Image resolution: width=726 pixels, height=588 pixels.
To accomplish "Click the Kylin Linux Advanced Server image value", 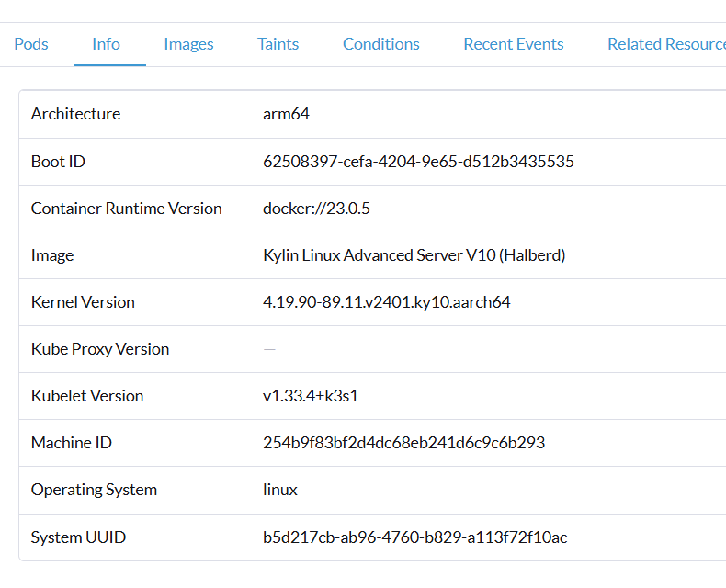I will (x=414, y=255).
